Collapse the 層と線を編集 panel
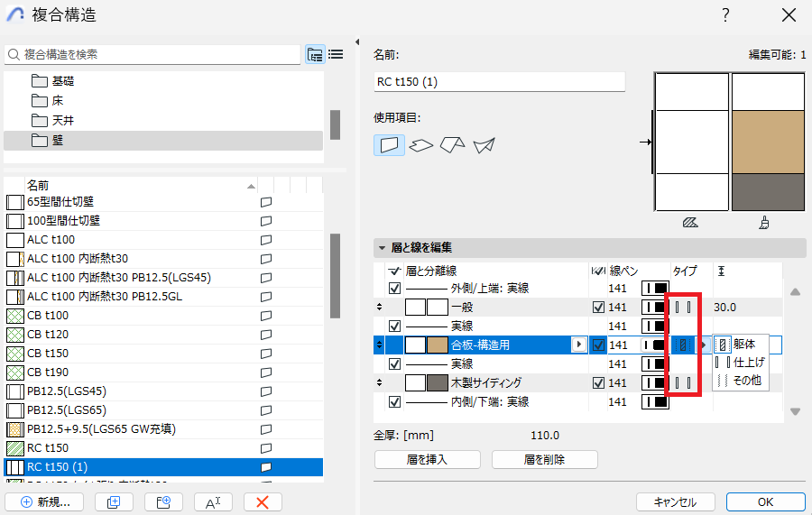812x515 pixels. point(382,248)
